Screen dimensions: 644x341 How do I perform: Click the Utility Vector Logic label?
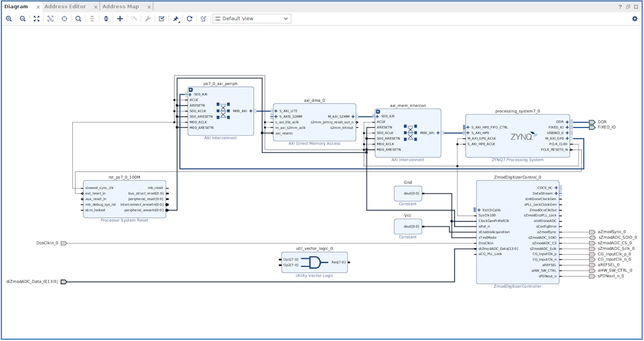[x=314, y=276]
